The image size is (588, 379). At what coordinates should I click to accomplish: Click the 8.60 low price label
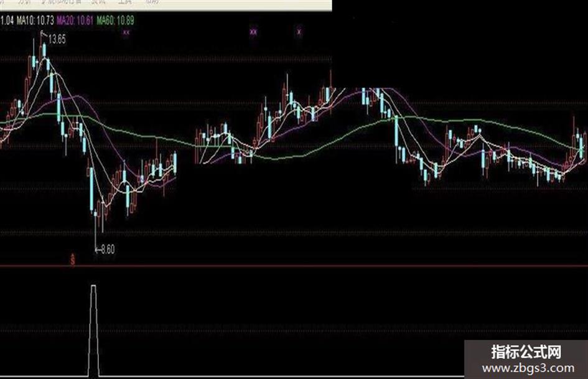(108, 250)
